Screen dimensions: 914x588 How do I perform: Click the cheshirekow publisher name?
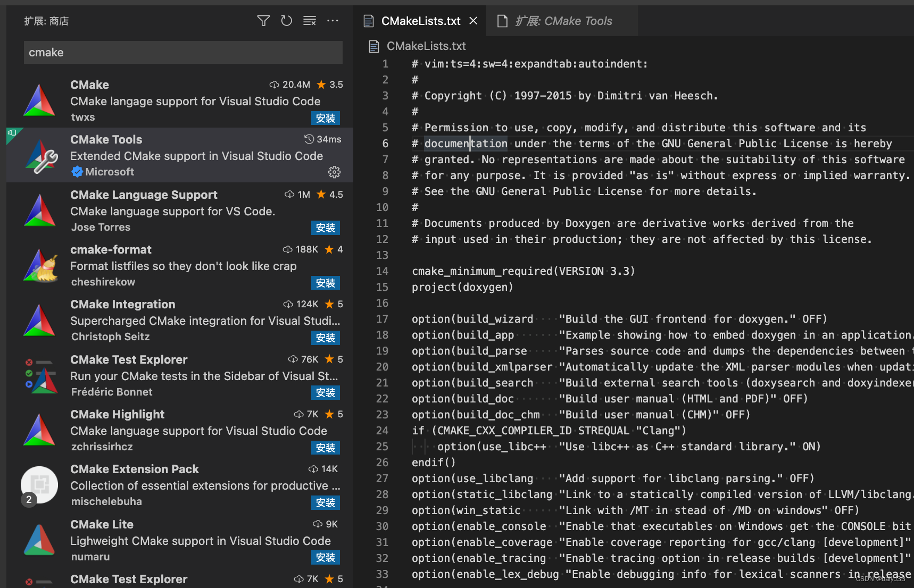pyautogui.click(x=103, y=282)
